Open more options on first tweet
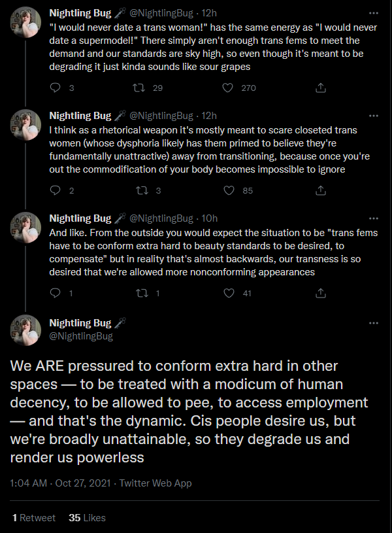 pos(374,13)
